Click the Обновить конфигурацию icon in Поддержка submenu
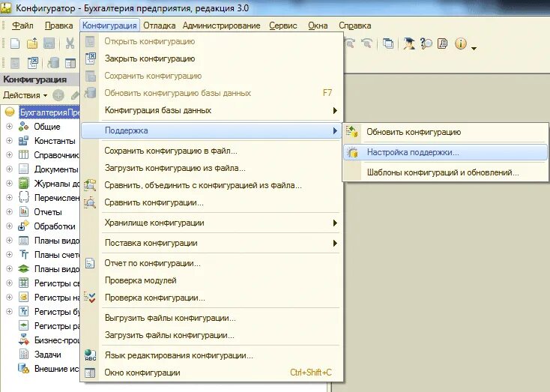This screenshot has width=550, height=392. point(352,132)
